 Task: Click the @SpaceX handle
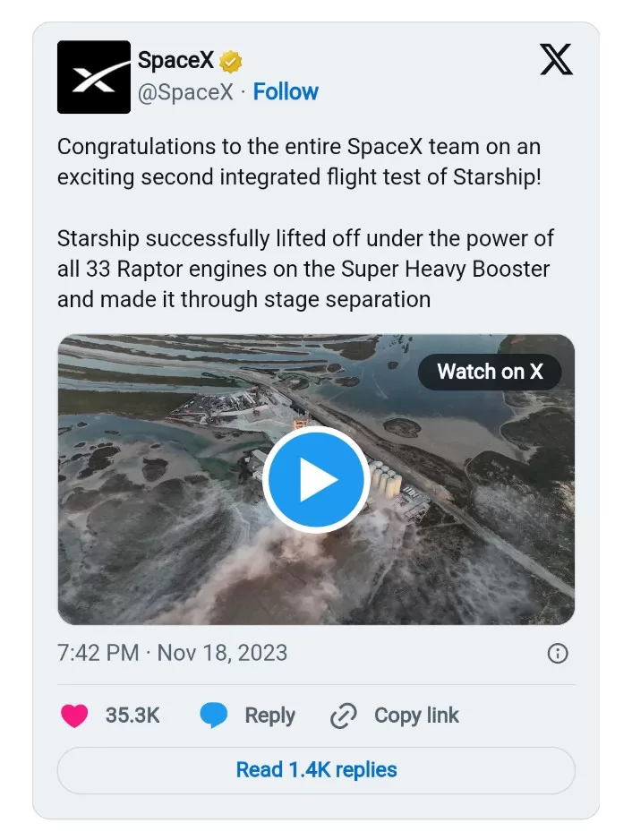pos(185,92)
